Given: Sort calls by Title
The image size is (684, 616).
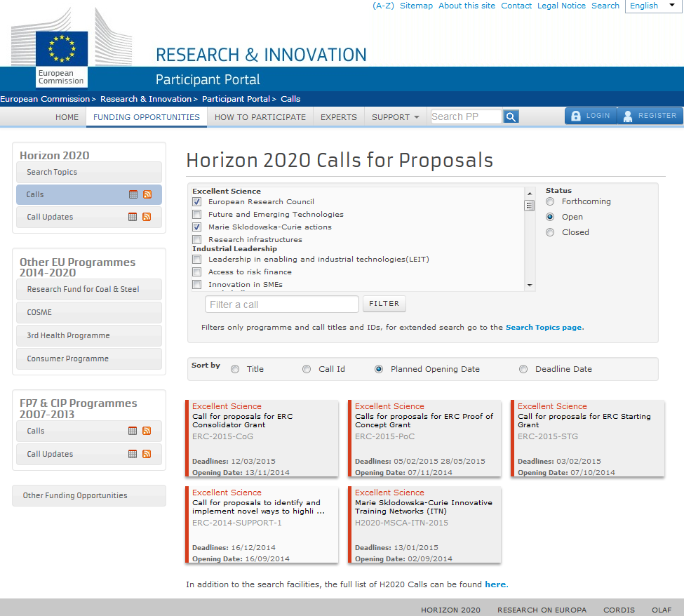Looking at the screenshot, I should (235, 370).
